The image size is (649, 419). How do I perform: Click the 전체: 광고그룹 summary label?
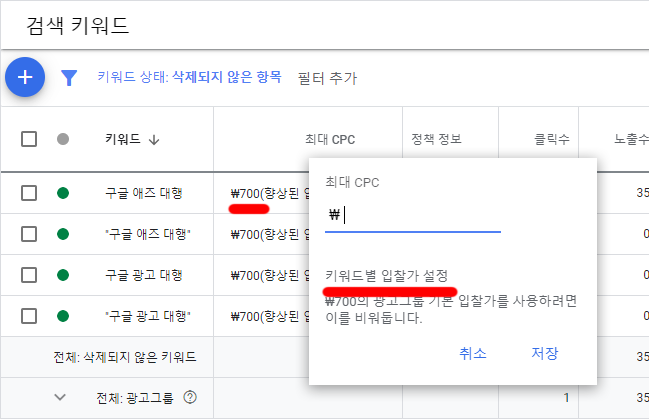pos(135,398)
